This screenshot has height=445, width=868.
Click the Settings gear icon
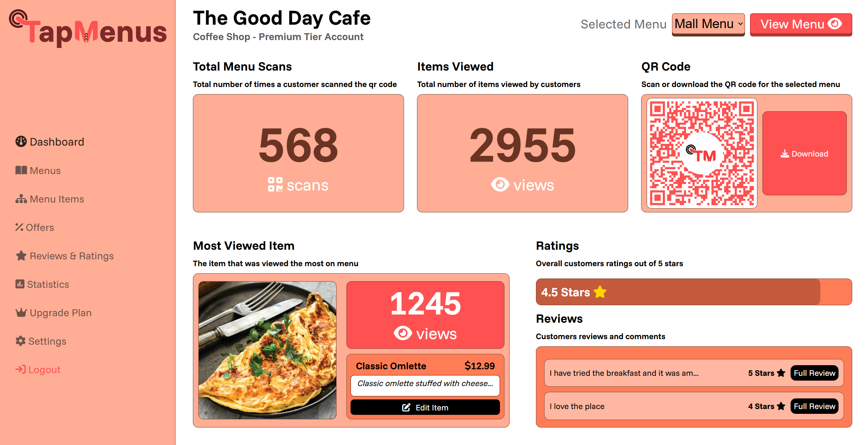(x=21, y=341)
